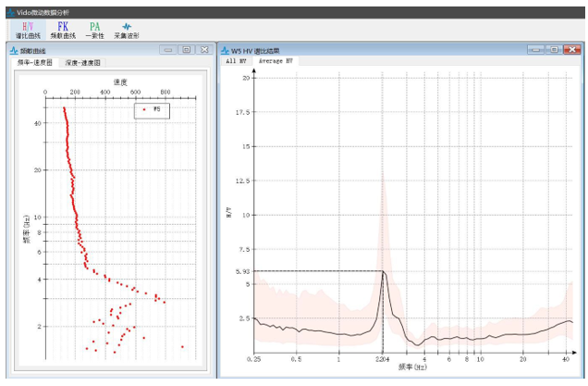
Task: Minimize the 频散曲线 child window
Action: (168, 49)
